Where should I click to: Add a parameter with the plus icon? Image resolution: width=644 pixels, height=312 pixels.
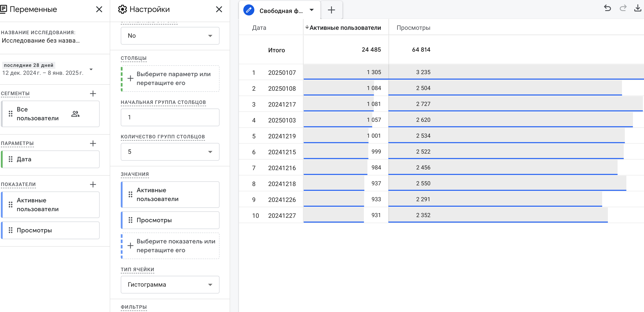(93, 143)
